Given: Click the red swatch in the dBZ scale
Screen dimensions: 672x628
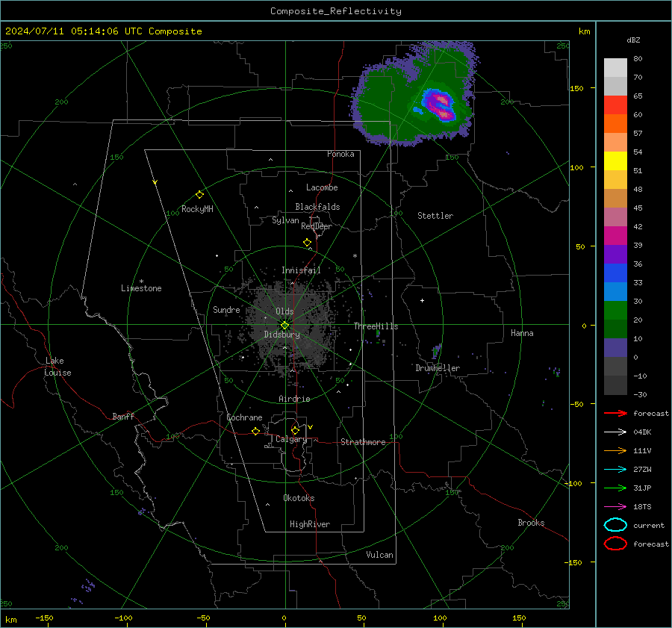Looking at the screenshot, I should (x=615, y=105).
